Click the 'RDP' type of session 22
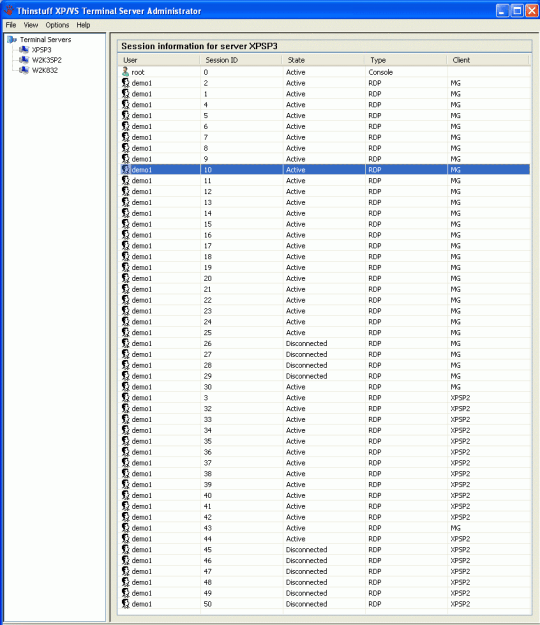This screenshot has height=625, width=540. pyautogui.click(x=375, y=300)
